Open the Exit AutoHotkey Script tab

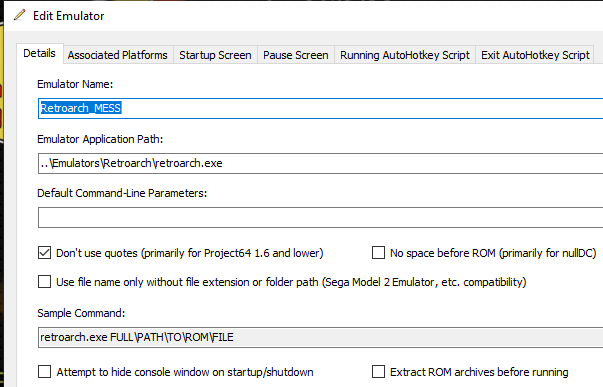(x=535, y=55)
